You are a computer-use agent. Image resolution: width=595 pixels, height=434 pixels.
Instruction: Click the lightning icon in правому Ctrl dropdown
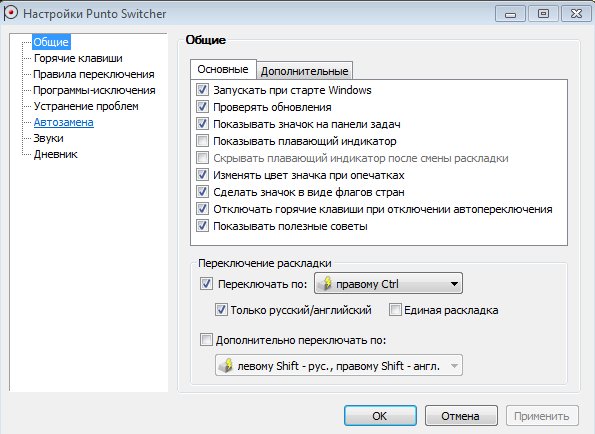coord(326,283)
